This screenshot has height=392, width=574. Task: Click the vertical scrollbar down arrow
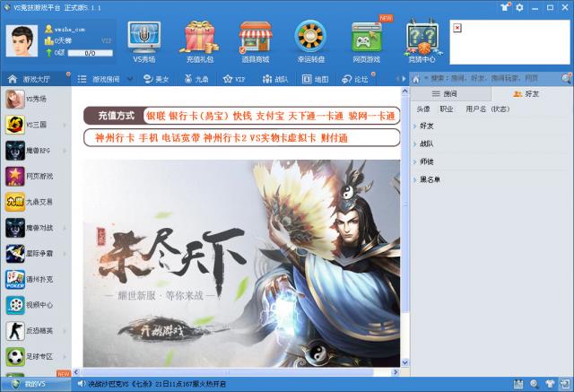click(x=404, y=362)
